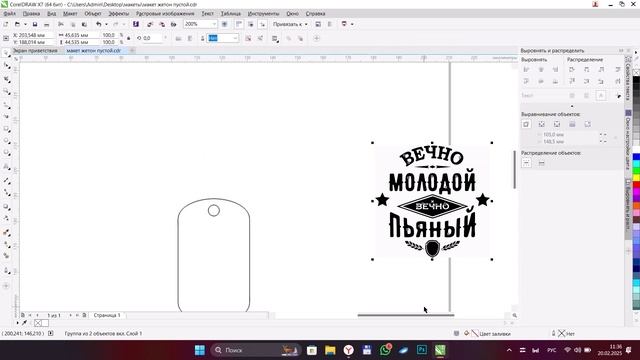Switch to the Экран приветствия tab
Screen dimensions: 640x360
[x=35, y=51]
